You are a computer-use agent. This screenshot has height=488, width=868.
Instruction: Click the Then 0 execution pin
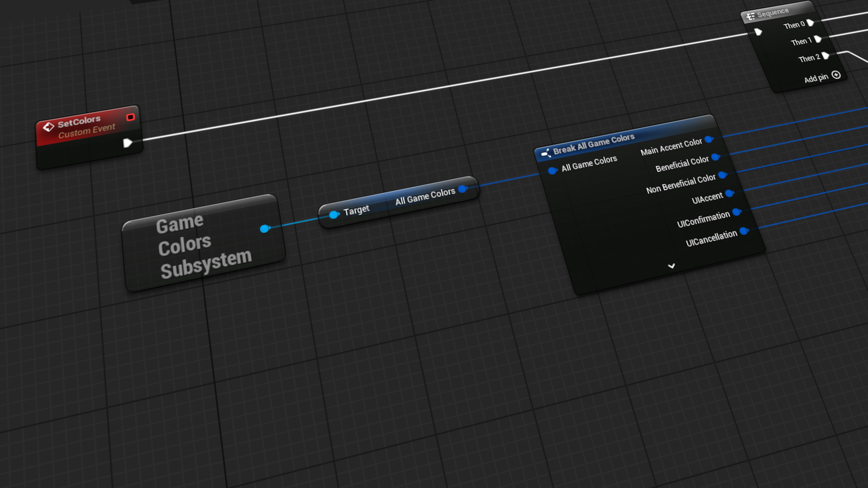point(811,23)
